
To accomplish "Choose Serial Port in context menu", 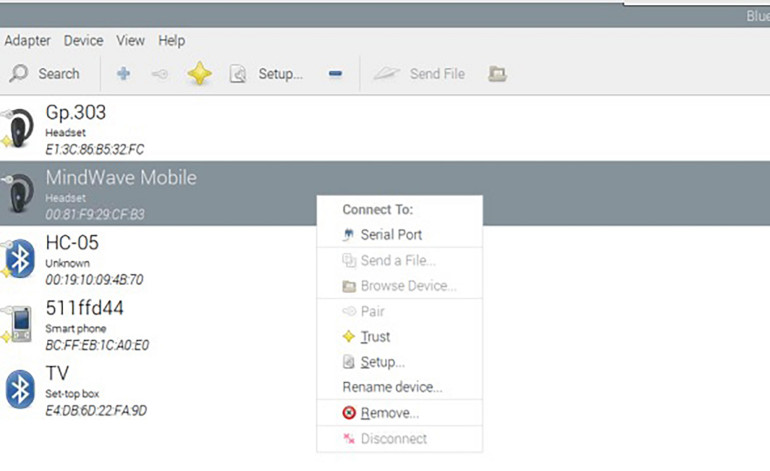I will (390, 235).
